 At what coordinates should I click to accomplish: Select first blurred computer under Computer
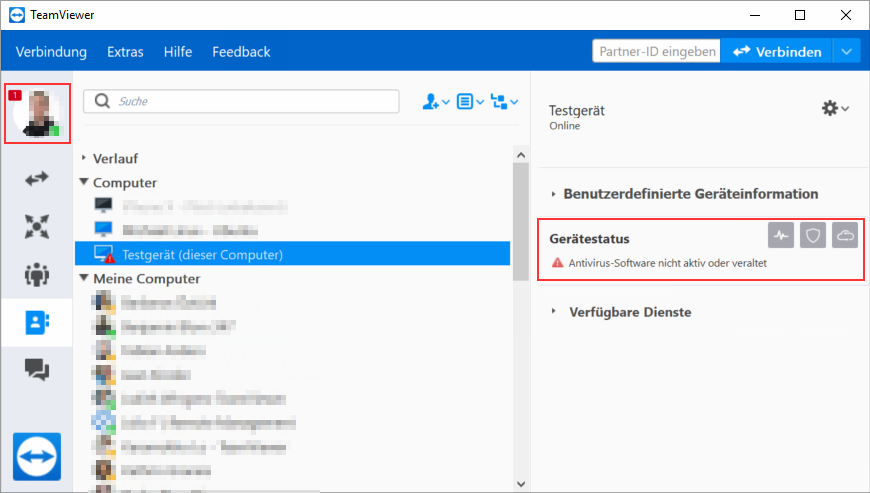click(191, 207)
